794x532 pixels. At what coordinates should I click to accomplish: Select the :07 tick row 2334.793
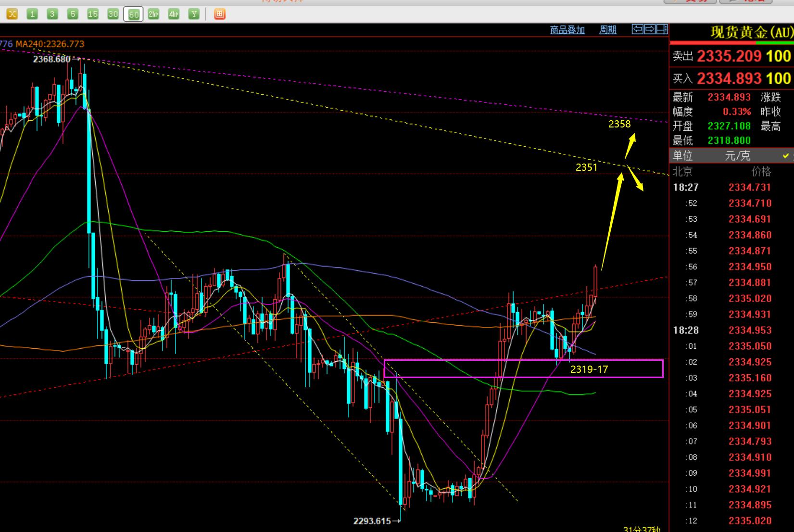[731, 441]
